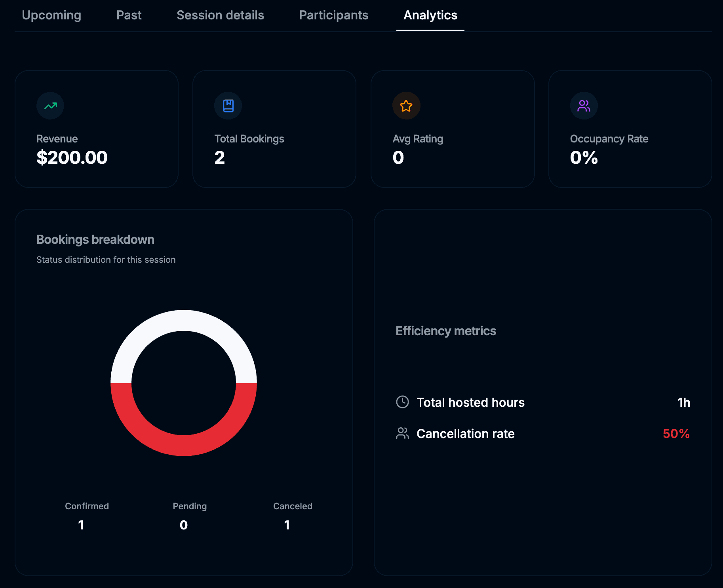The image size is (723, 588).
Task: Switch to the Past tab
Action: (129, 15)
